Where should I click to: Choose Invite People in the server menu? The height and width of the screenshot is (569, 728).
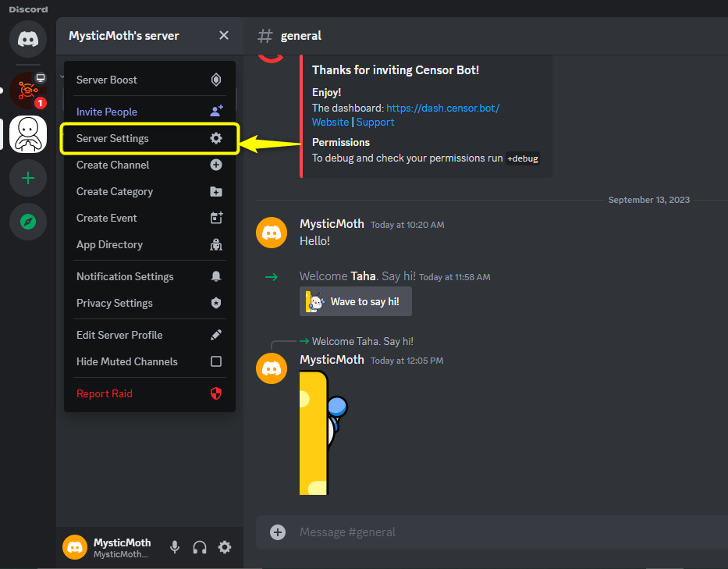point(150,112)
